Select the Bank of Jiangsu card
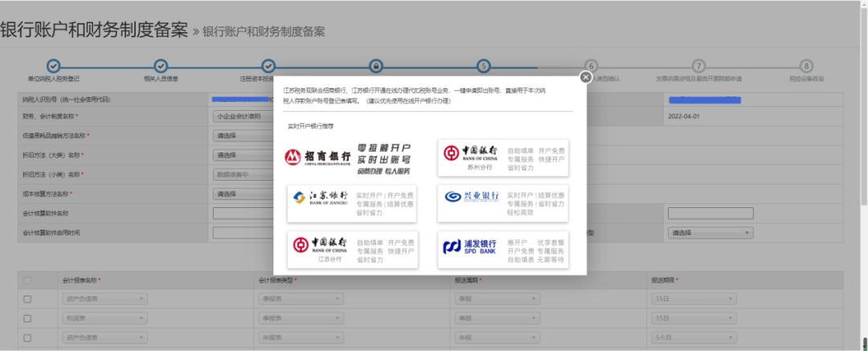 pos(353,204)
